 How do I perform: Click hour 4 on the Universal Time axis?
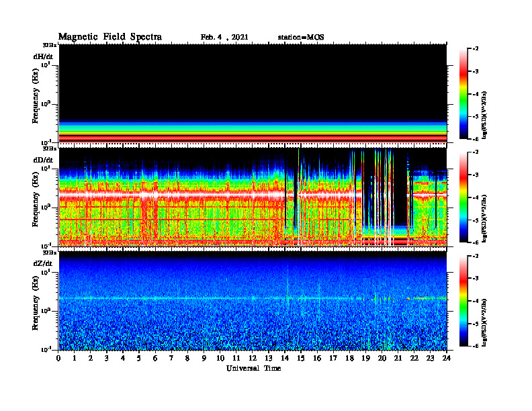(x=123, y=359)
